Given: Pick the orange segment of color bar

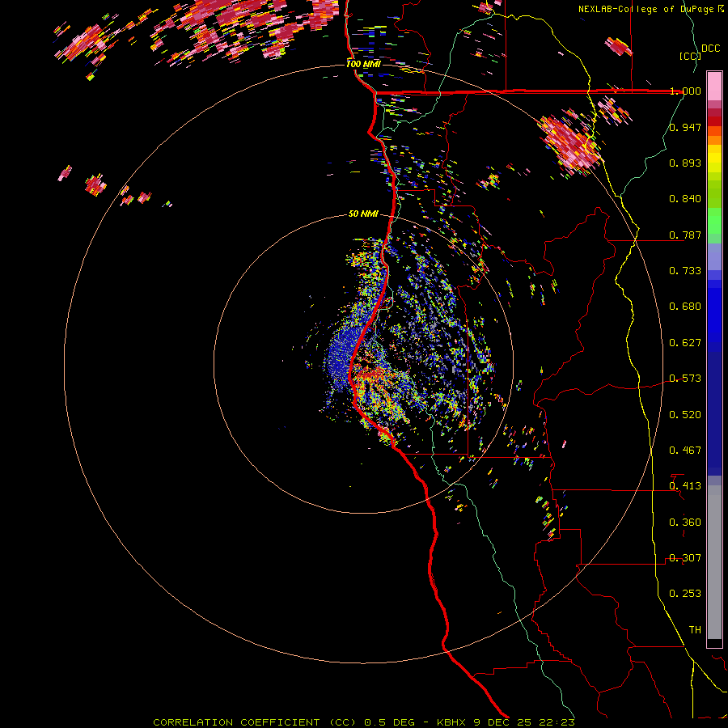Looking at the screenshot, I should point(714,140).
